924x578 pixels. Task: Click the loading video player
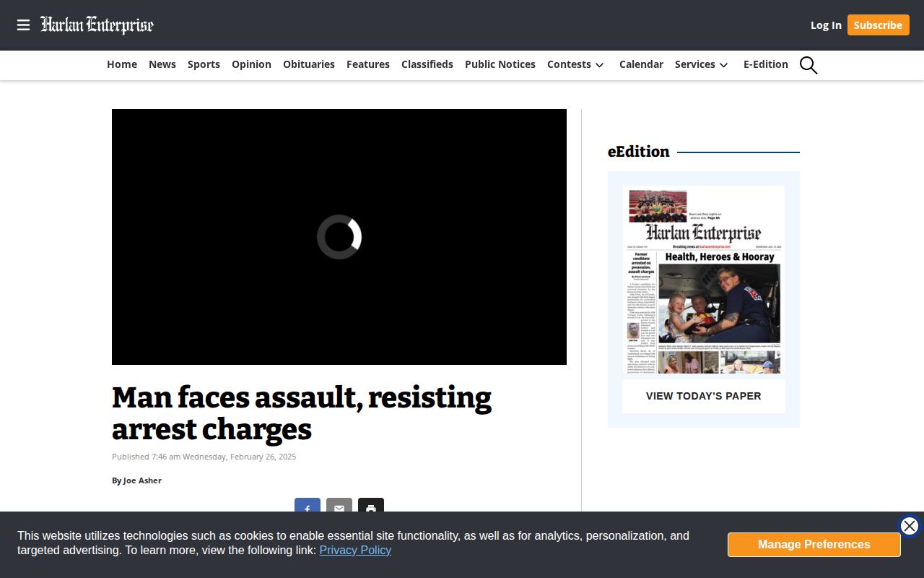[339, 237]
